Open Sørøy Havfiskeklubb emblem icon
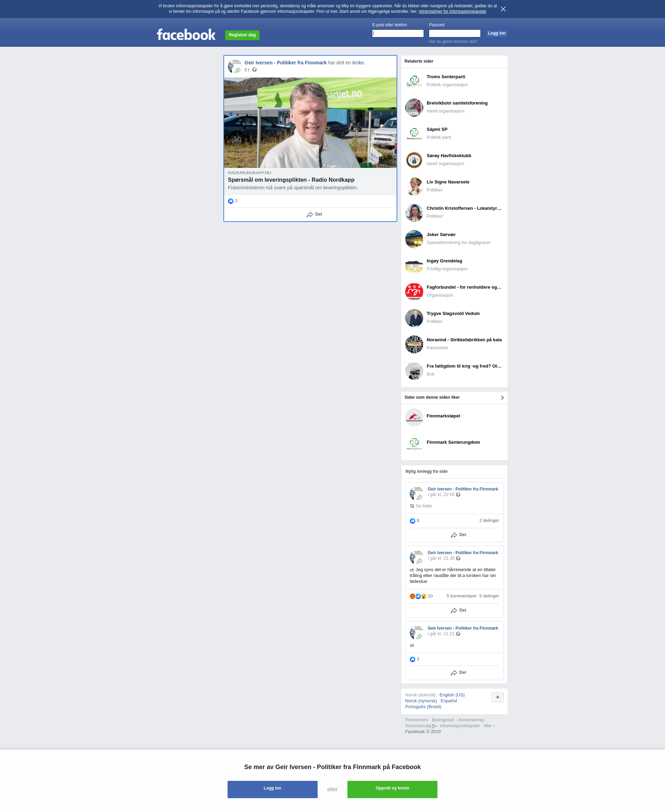The image size is (665, 812). coord(414,160)
